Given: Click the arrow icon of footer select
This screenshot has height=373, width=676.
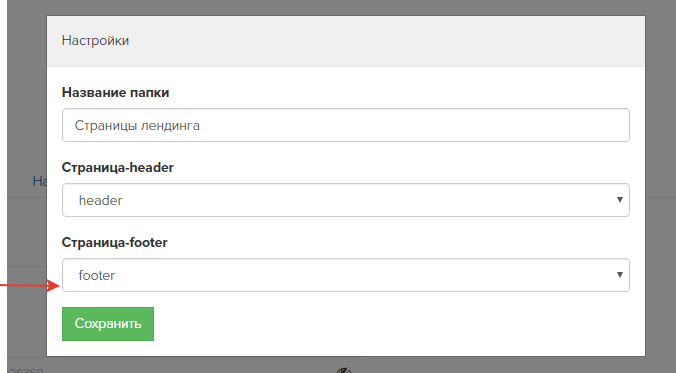Looking at the screenshot, I should pos(620,275).
